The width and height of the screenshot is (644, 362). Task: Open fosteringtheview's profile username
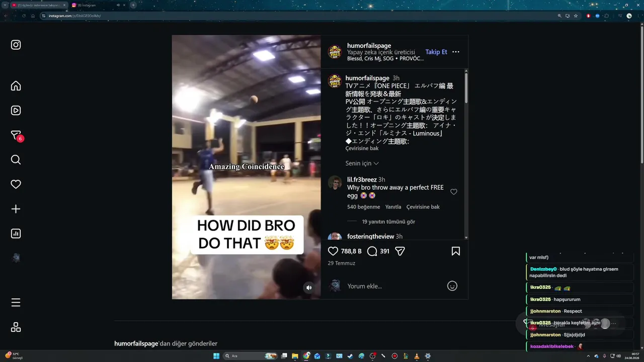371,236
